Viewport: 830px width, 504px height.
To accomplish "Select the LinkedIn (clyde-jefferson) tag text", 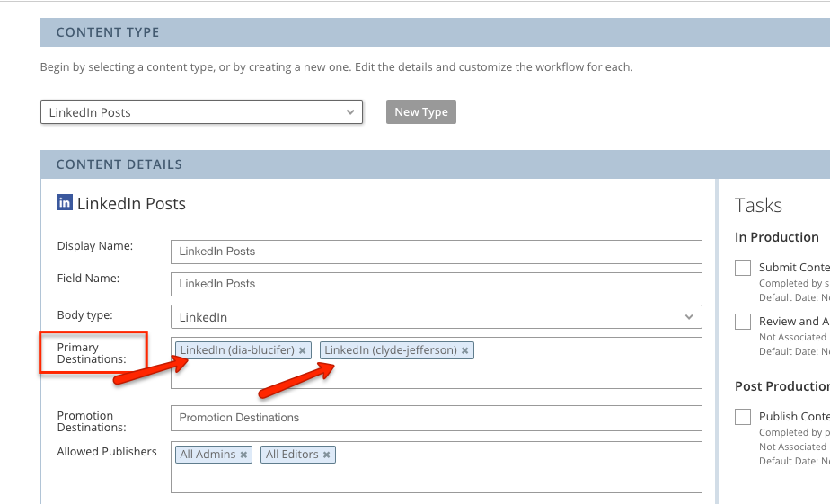I will (391, 350).
